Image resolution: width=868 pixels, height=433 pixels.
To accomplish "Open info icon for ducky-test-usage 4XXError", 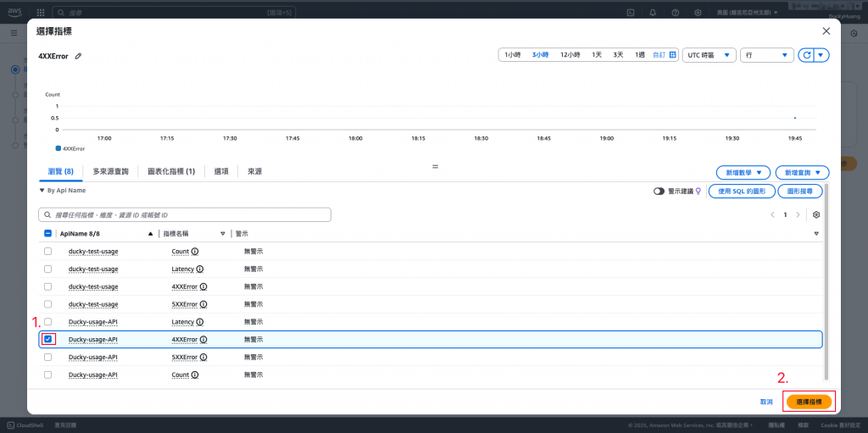I will (x=203, y=286).
